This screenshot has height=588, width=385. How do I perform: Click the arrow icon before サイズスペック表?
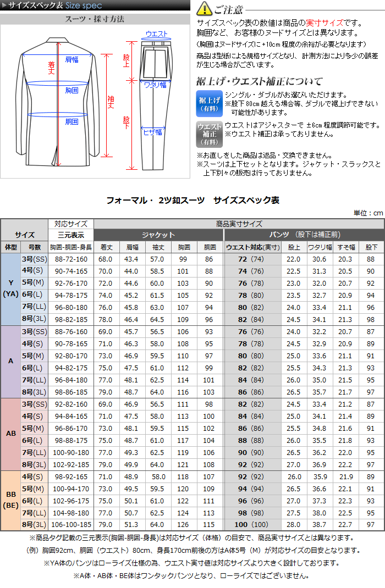(5, 5)
